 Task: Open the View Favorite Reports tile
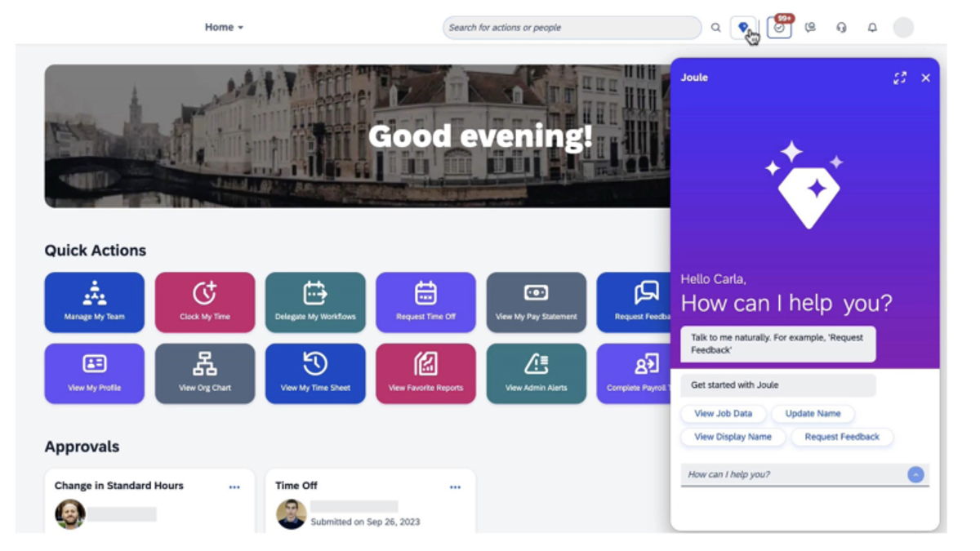click(425, 374)
